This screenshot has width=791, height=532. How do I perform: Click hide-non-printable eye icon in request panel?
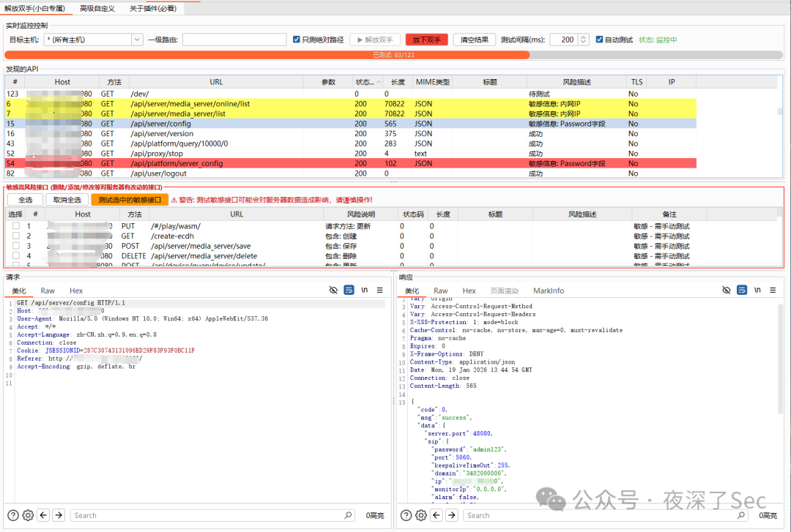point(334,291)
